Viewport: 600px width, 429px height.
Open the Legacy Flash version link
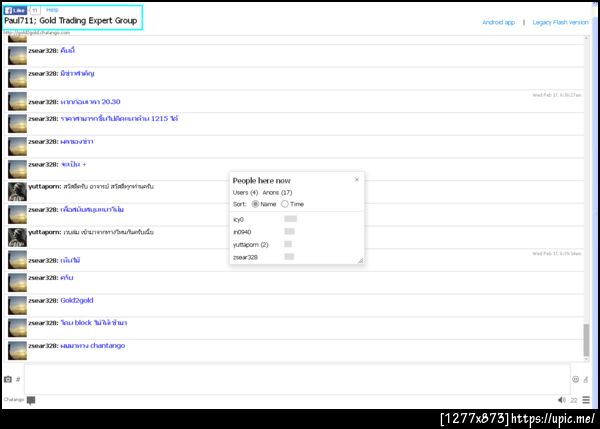[x=560, y=22]
